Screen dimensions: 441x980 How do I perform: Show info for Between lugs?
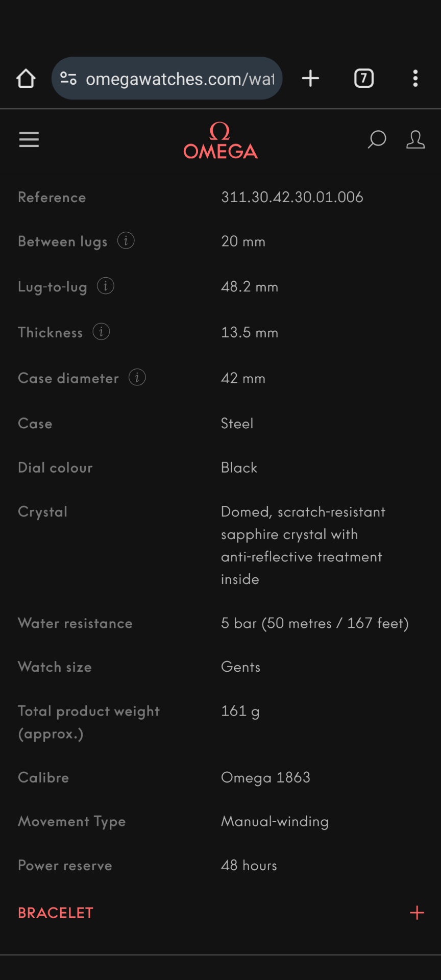(x=126, y=240)
